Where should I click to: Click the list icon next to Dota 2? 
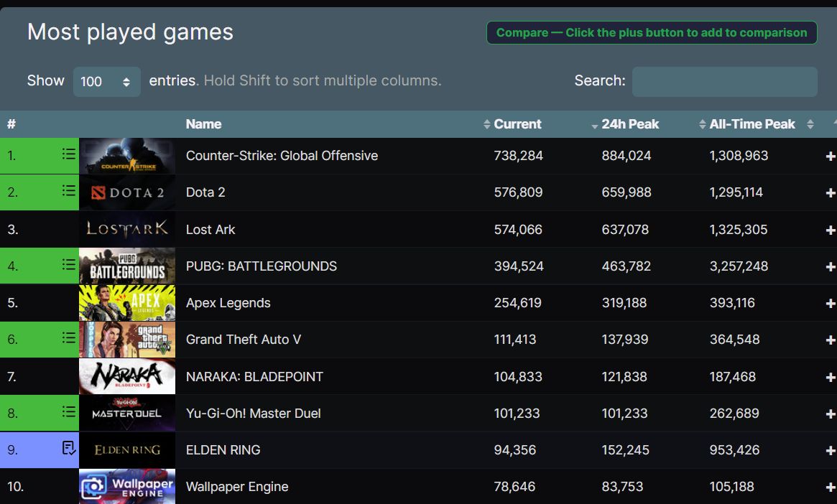[68, 190]
